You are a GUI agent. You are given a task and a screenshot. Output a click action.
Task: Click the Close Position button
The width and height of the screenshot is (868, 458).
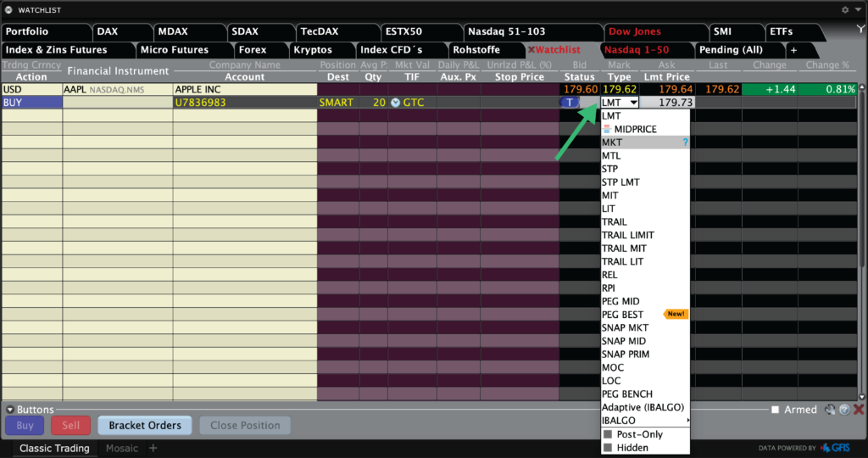[245, 425]
